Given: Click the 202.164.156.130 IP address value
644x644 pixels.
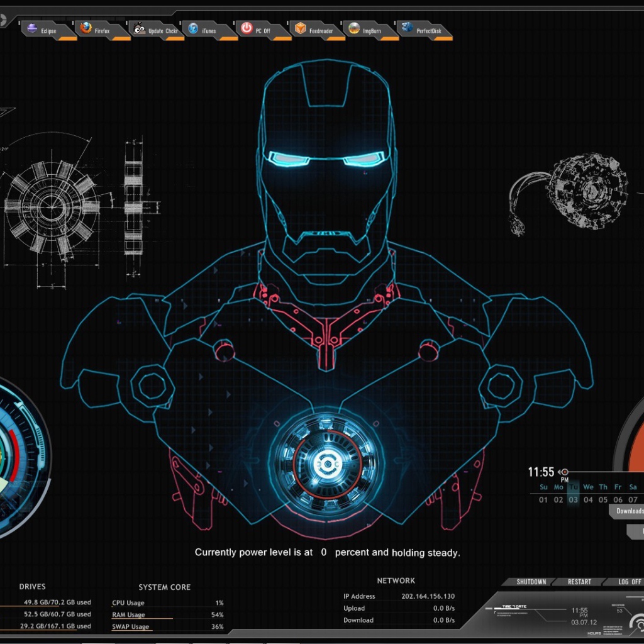Looking at the screenshot, I should click(428, 596).
